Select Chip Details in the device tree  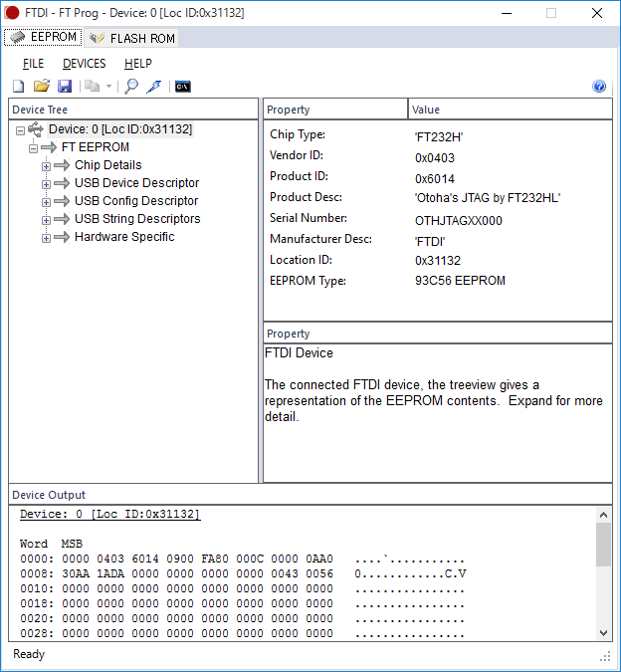click(107, 165)
